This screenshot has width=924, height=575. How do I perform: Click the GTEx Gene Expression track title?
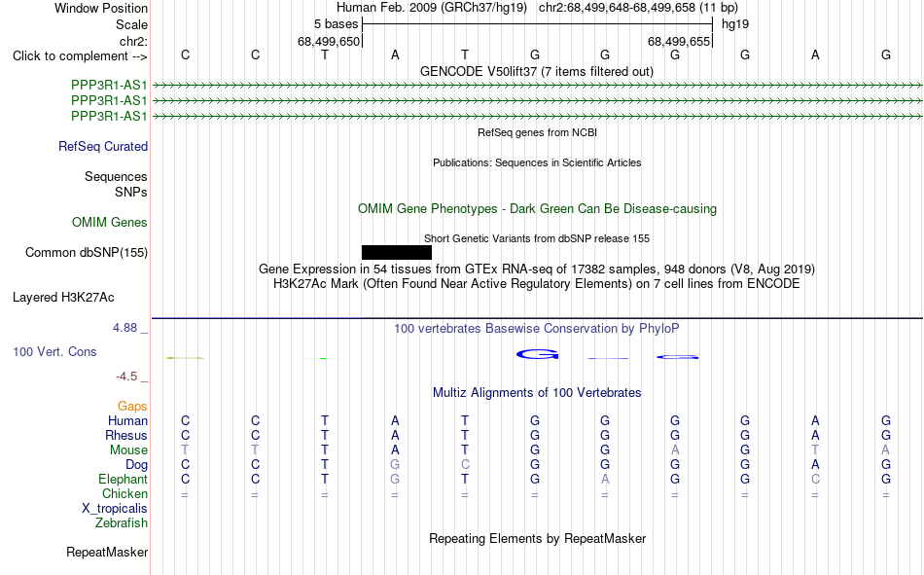pyautogui.click(x=537, y=269)
